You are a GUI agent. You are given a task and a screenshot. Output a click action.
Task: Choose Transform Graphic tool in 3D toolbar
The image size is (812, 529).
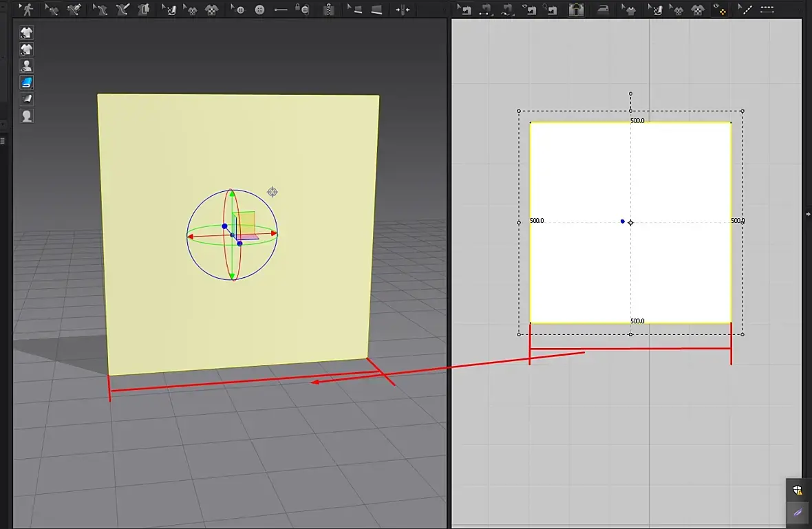coord(189,10)
